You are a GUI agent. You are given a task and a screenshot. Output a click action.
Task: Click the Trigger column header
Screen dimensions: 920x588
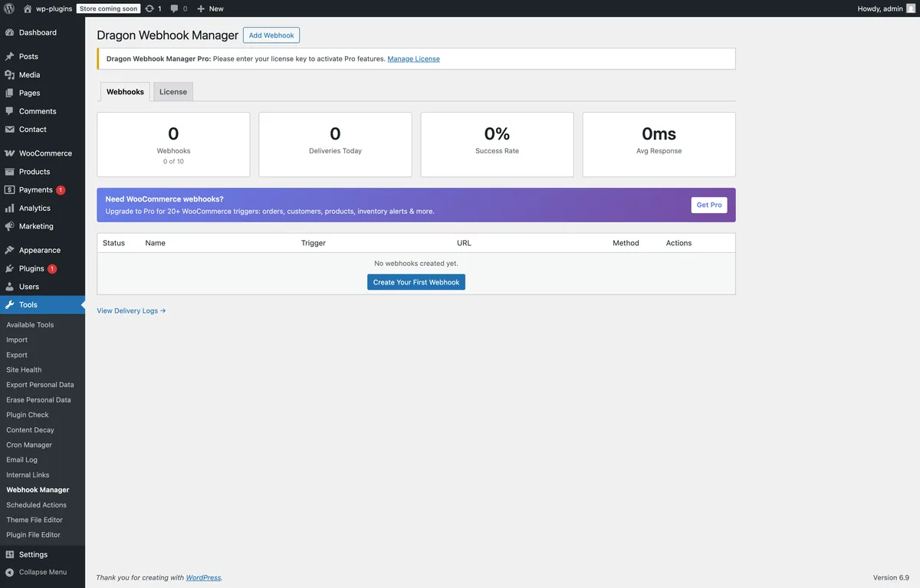point(314,243)
